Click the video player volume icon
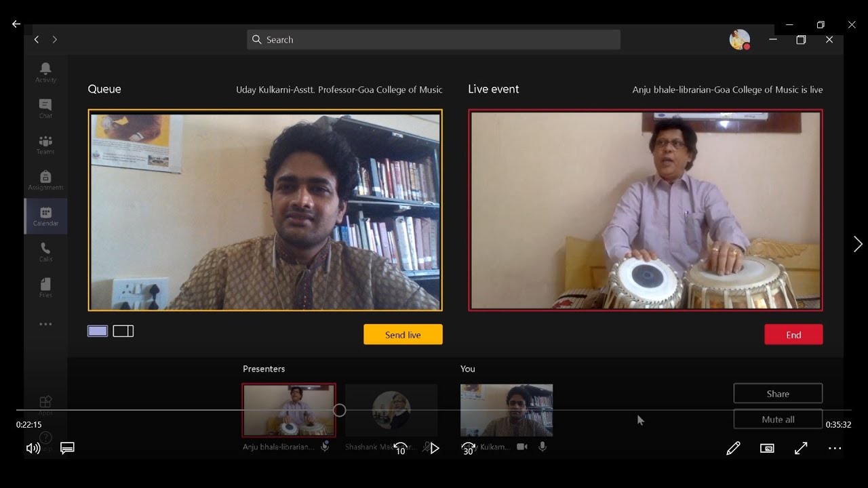The image size is (868, 488). 33,448
